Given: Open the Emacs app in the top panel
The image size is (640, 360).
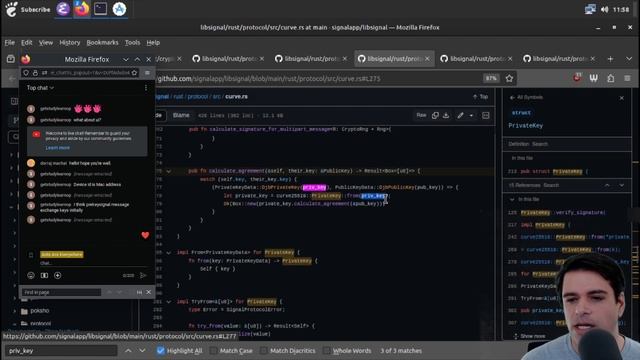Looking at the screenshot, I should coord(63,9).
